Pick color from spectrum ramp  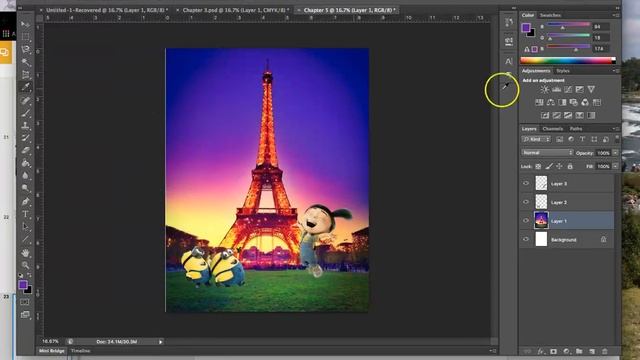click(x=568, y=61)
